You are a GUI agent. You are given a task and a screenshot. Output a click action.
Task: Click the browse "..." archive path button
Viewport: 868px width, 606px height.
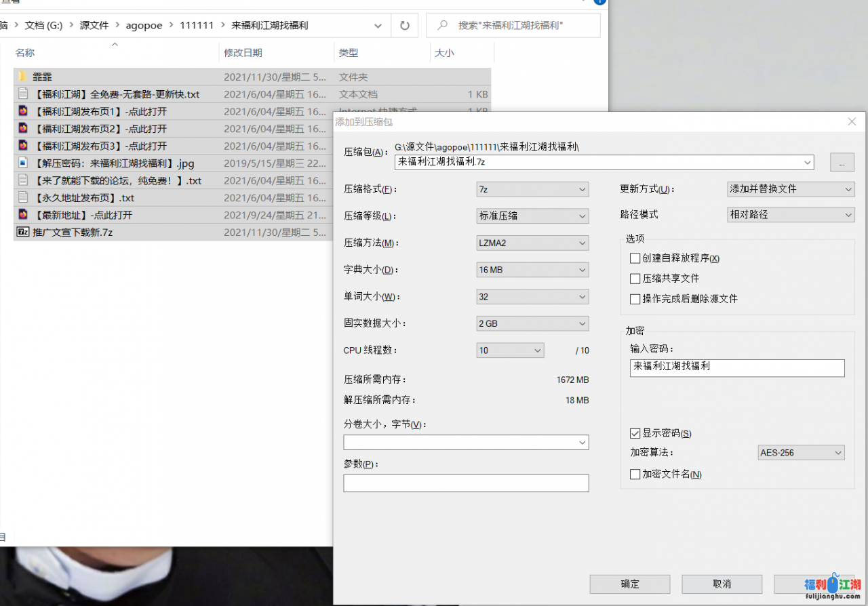[842, 163]
